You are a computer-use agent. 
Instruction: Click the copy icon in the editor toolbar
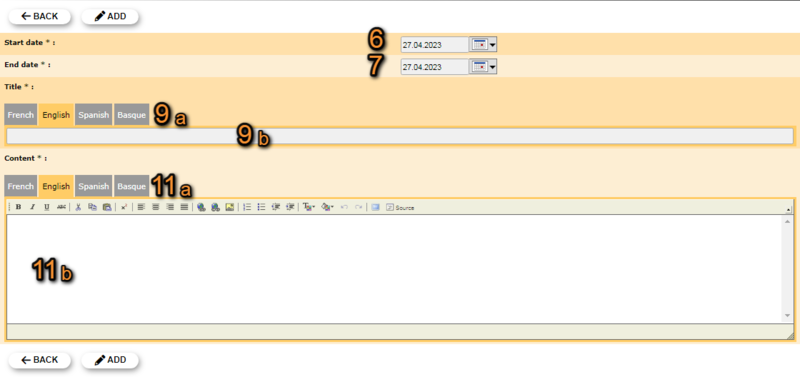(92, 207)
